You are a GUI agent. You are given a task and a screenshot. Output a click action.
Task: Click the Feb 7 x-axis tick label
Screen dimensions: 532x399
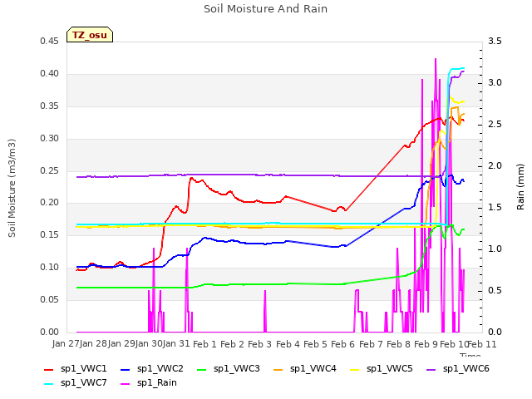(371, 344)
